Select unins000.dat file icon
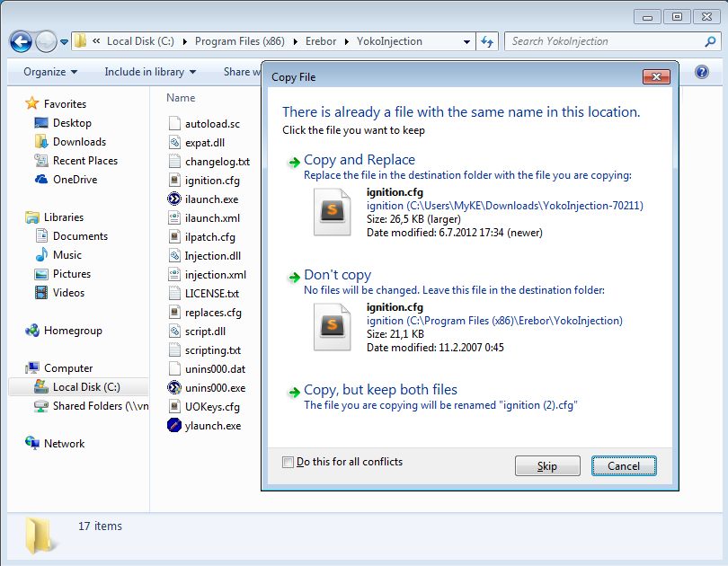This screenshot has height=566, width=728. (174, 369)
